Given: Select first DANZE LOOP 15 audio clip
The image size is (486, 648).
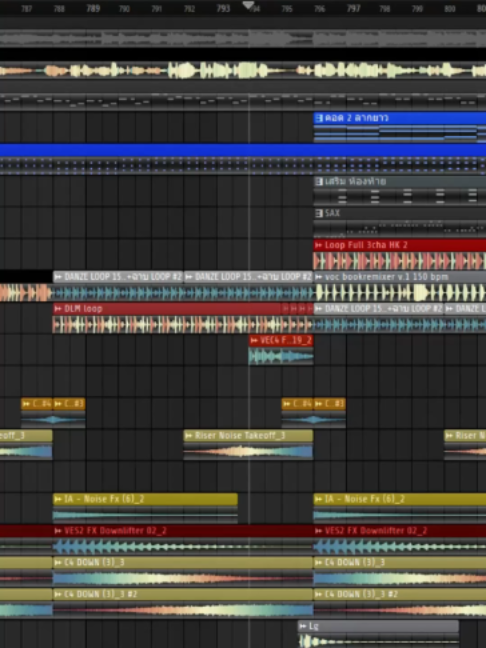Looking at the screenshot, I should pyautogui.click(x=118, y=286).
